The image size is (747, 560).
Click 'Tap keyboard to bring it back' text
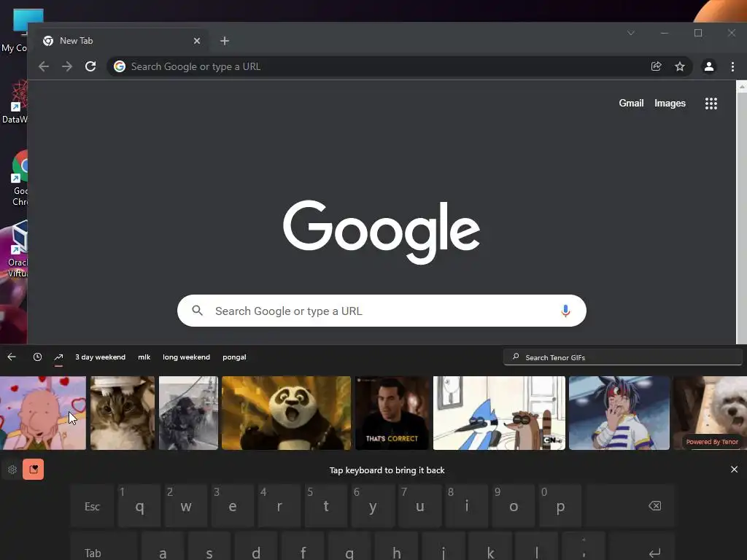[x=387, y=470]
